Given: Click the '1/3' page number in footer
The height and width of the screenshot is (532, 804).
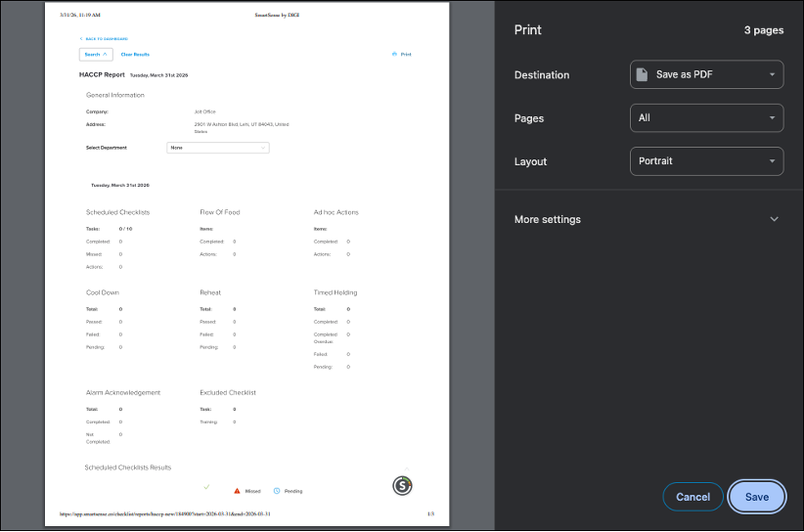Looking at the screenshot, I should point(430,514).
